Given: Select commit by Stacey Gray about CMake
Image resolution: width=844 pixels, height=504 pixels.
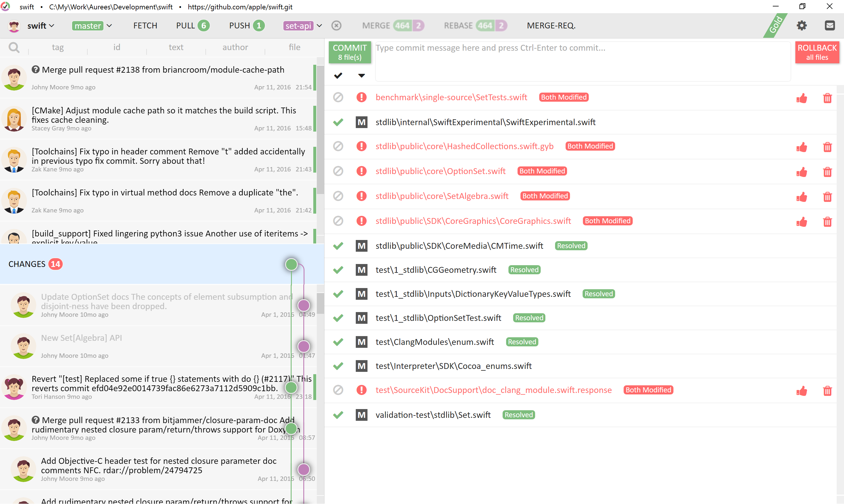Looking at the screenshot, I should [x=158, y=119].
